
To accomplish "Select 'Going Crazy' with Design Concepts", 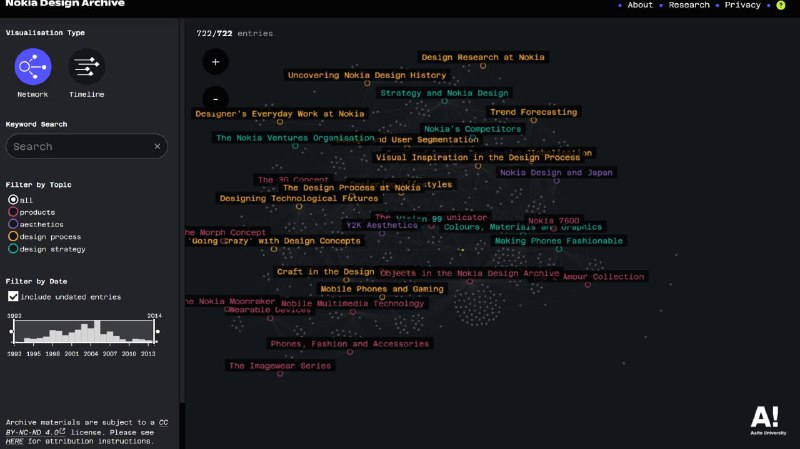I will click(x=276, y=241).
